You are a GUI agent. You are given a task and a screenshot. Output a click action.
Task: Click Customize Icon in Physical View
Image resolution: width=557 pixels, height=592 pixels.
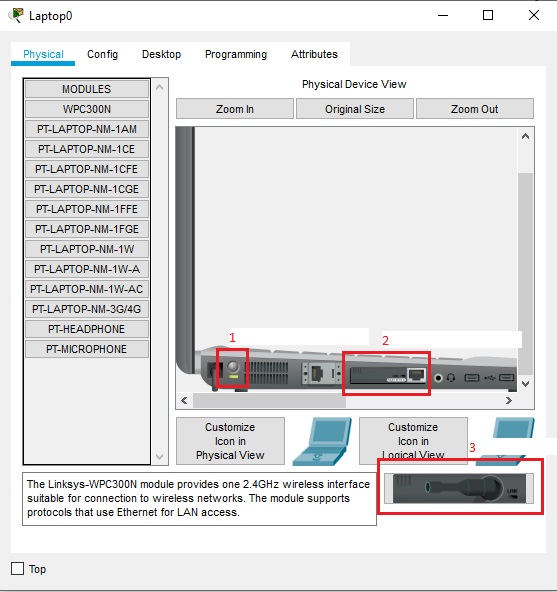tap(230, 441)
